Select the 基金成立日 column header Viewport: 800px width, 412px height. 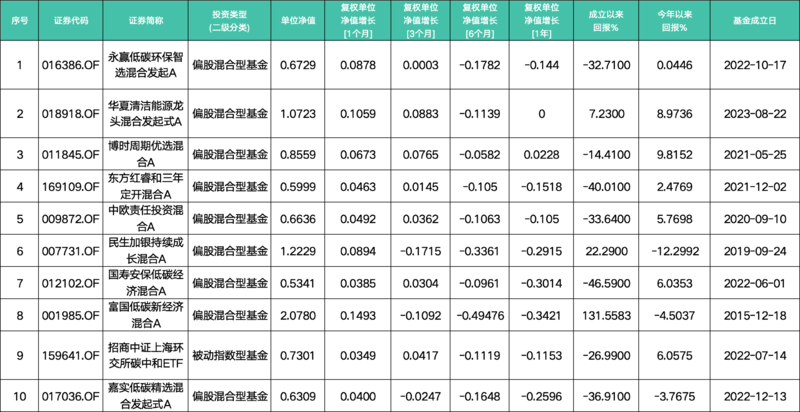(x=755, y=21)
